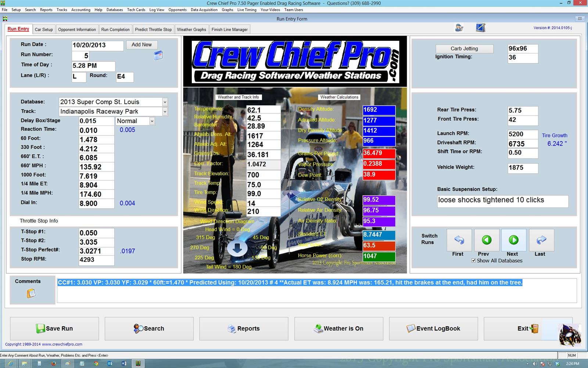Jump to the Last run

pos(541,240)
